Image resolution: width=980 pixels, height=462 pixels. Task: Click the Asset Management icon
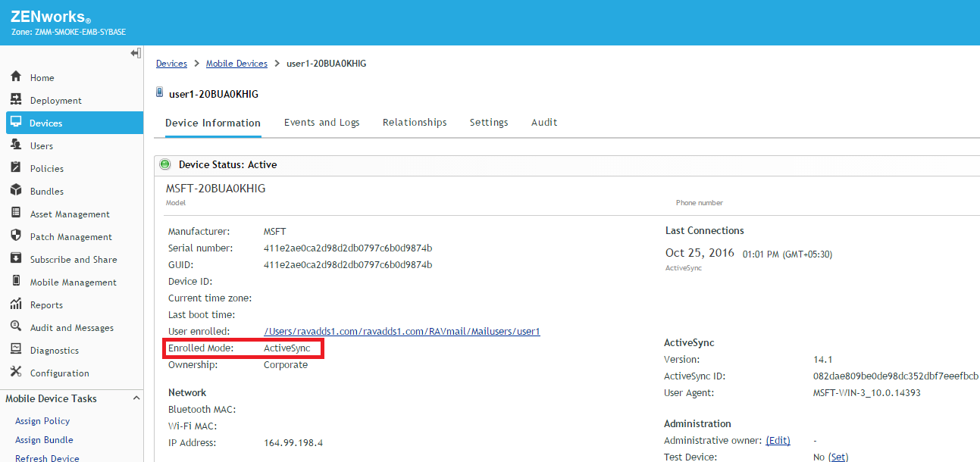(x=16, y=214)
